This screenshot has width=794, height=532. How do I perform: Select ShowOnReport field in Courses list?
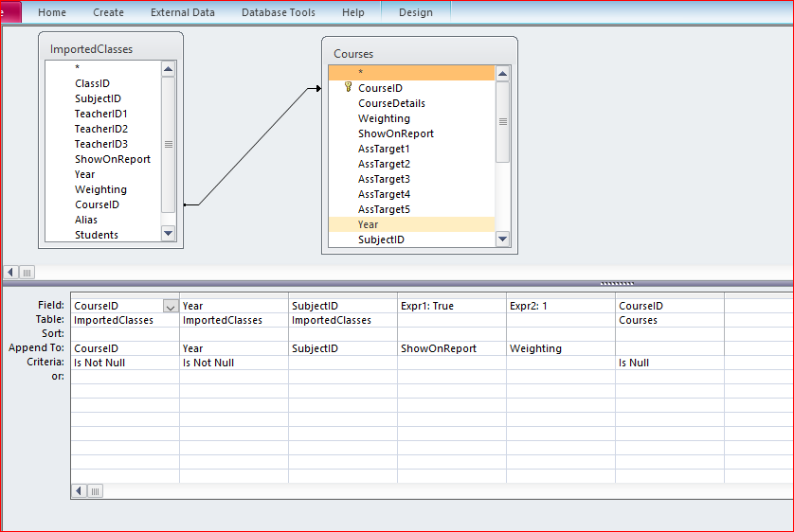[x=411, y=133]
